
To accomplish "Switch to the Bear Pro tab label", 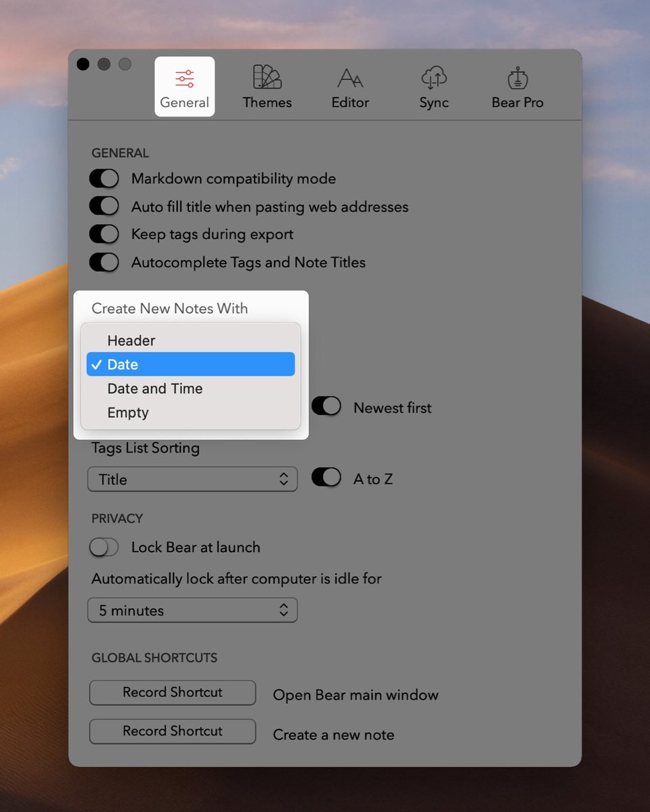I will 518,103.
